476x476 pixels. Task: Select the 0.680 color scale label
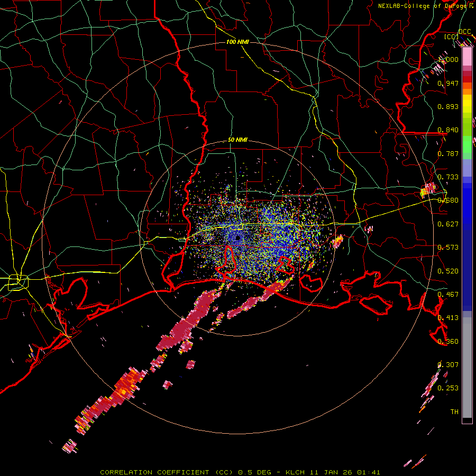coord(448,200)
